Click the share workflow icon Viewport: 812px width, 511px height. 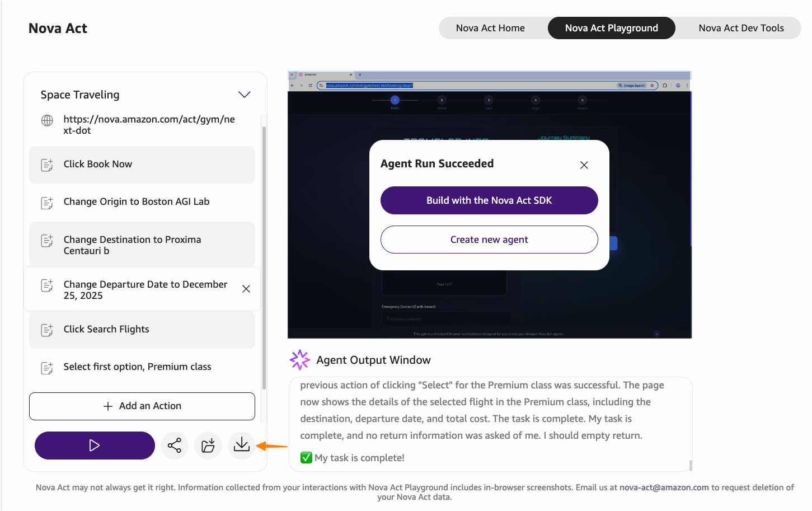(x=175, y=446)
